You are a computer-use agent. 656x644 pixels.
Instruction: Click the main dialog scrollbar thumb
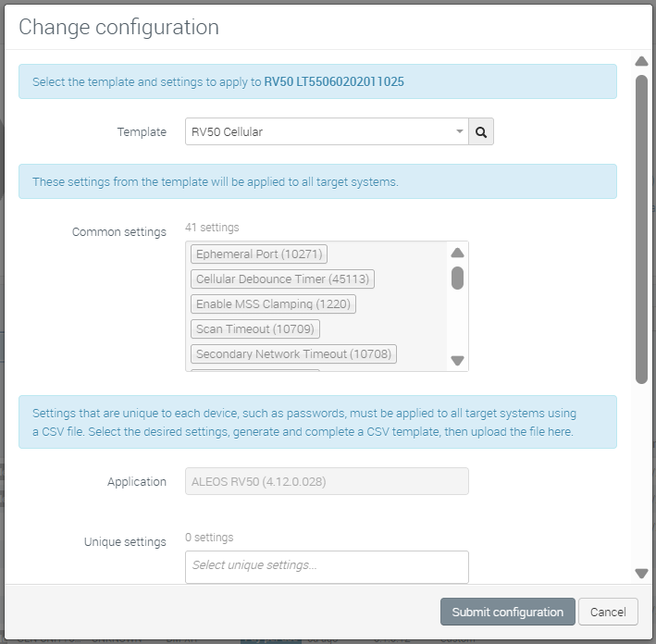point(641,229)
